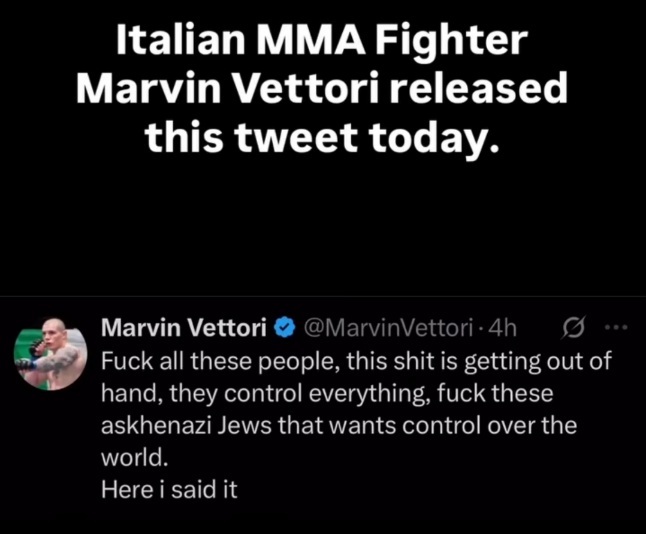
Task: Click the "4h" tweet timestamp
Action: (499, 328)
